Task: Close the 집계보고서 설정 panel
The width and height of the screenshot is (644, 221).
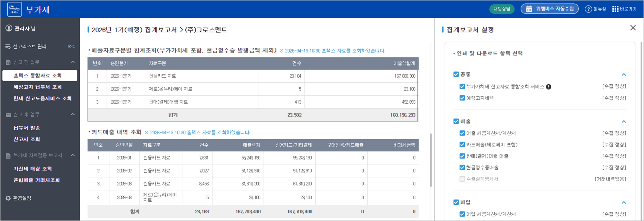Action: (x=633, y=28)
